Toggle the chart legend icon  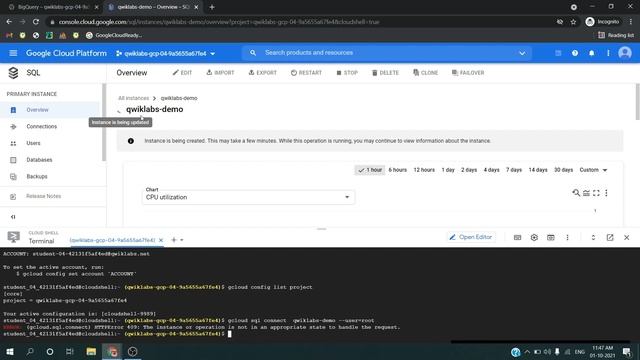(x=586, y=193)
